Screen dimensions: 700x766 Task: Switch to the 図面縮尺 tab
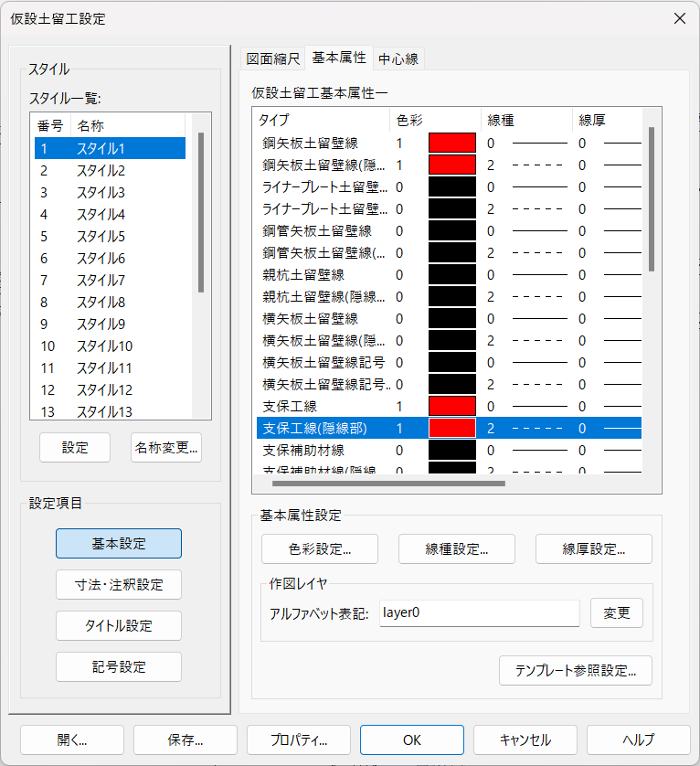click(272, 59)
